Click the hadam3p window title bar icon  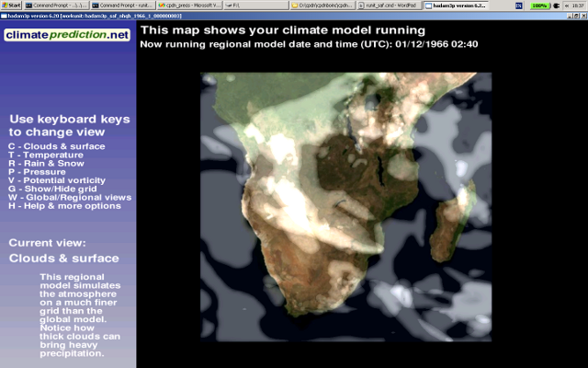pyautogui.click(x=4, y=16)
